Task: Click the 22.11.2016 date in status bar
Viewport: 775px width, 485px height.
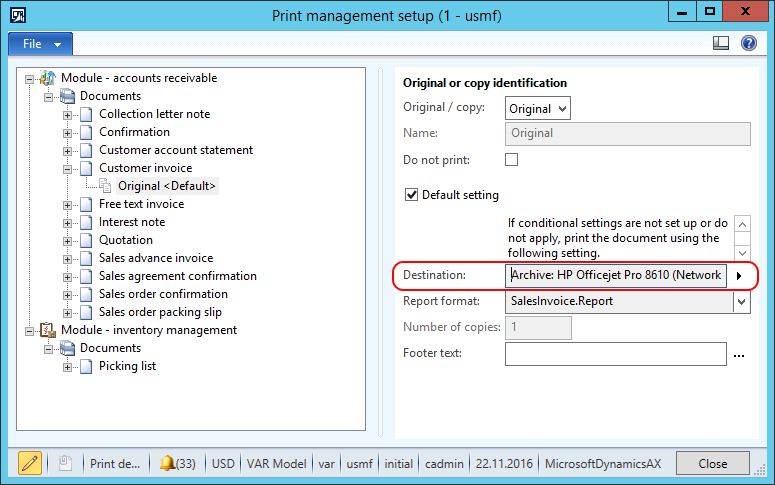Action: tap(504, 464)
